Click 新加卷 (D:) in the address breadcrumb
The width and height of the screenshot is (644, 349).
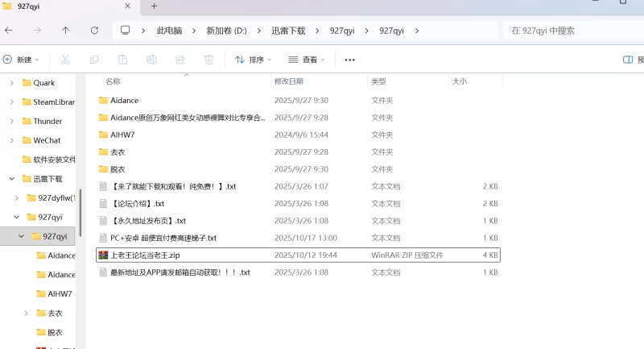point(226,31)
